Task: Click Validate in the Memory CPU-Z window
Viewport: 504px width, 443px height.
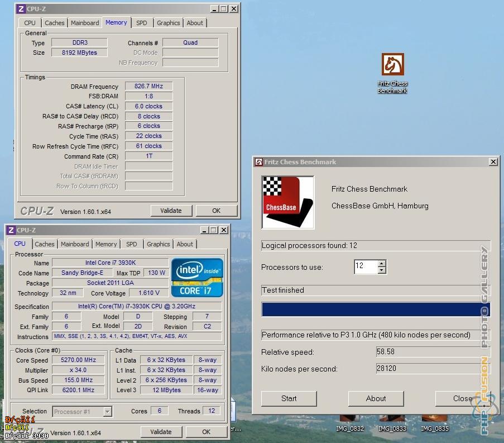Action: [171, 211]
